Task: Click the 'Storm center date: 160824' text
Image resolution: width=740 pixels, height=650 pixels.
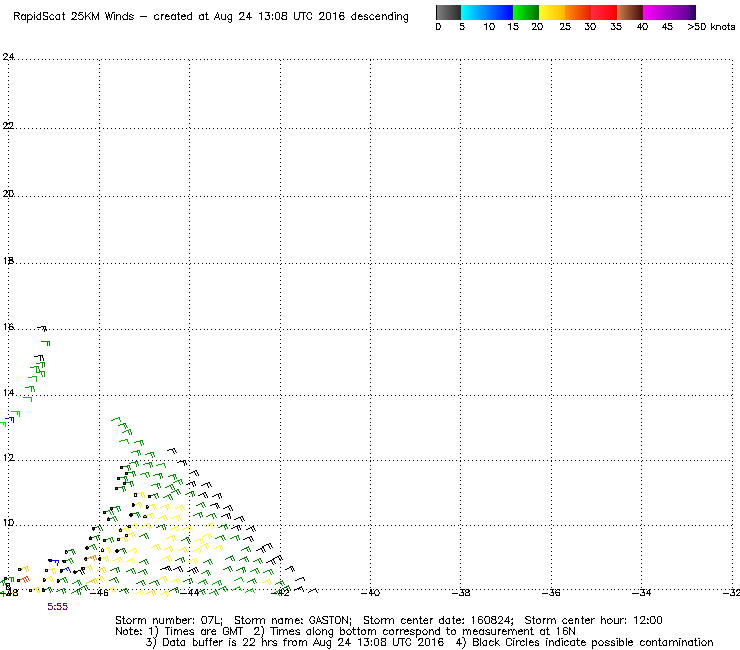Action: tap(438, 620)
